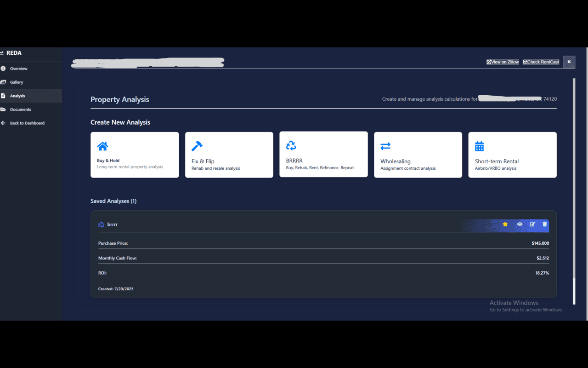Click the recycle icon on BRRRR card

click(x=291, y=145)
